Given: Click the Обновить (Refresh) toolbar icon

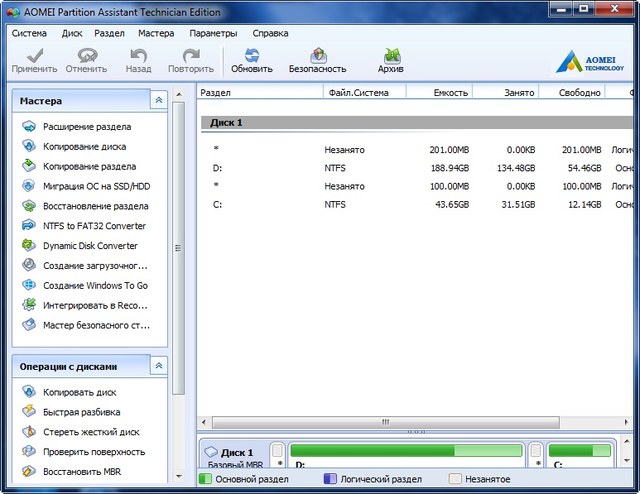Looking at the screenshot, I should 251,60.
